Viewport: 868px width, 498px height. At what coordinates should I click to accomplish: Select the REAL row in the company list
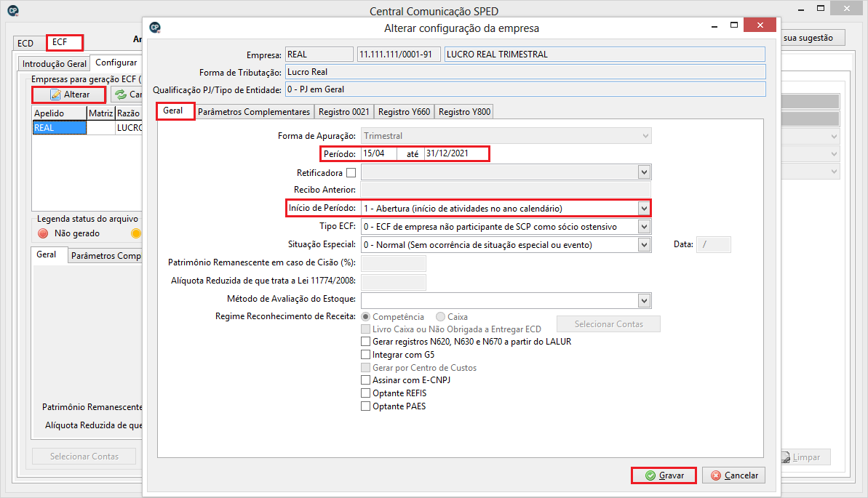pyautogui.click(x=59, y=128)
